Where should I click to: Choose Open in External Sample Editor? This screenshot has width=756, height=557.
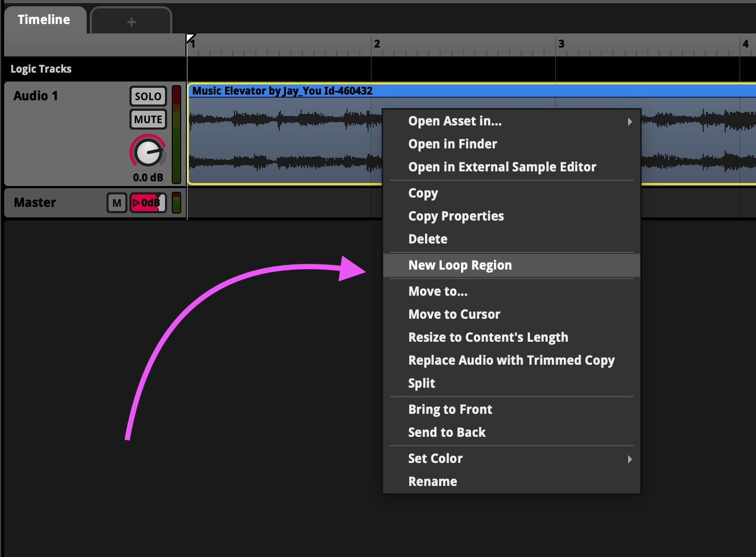point(502,167)
